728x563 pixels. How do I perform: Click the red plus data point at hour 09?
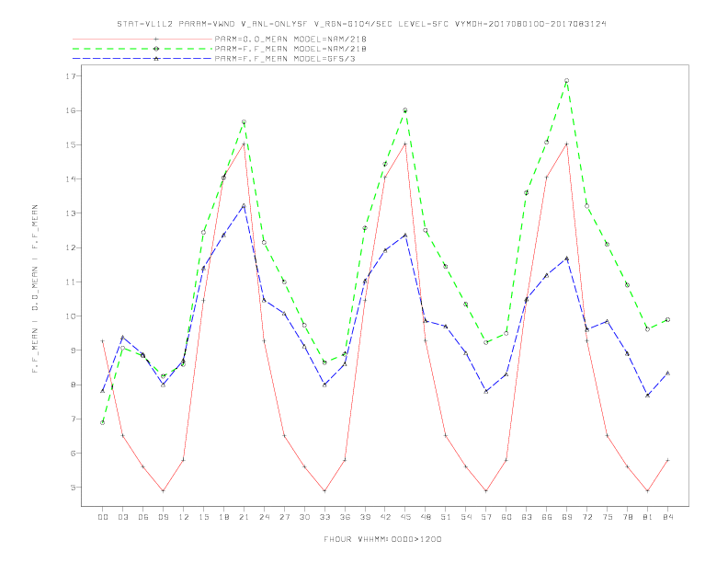click(x=163, y=490)
